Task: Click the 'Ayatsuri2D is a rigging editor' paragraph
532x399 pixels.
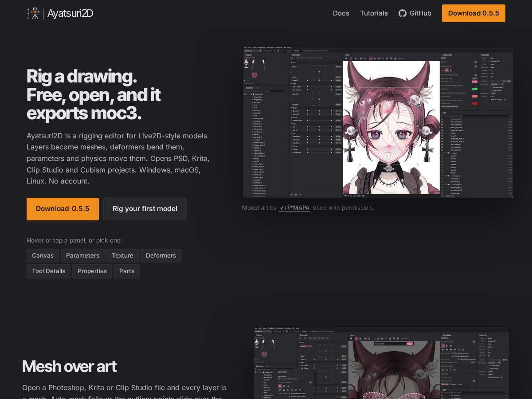Action: pyautogui.click(x=118, y=158)
